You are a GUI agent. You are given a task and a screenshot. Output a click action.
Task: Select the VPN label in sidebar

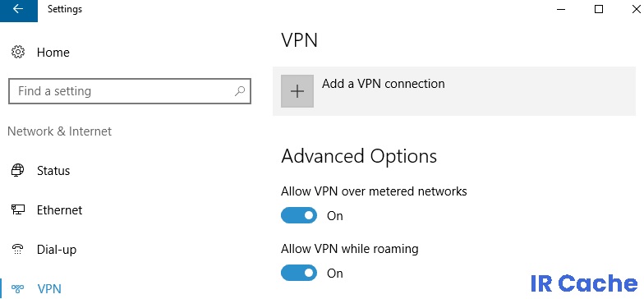tap(49, 289)
